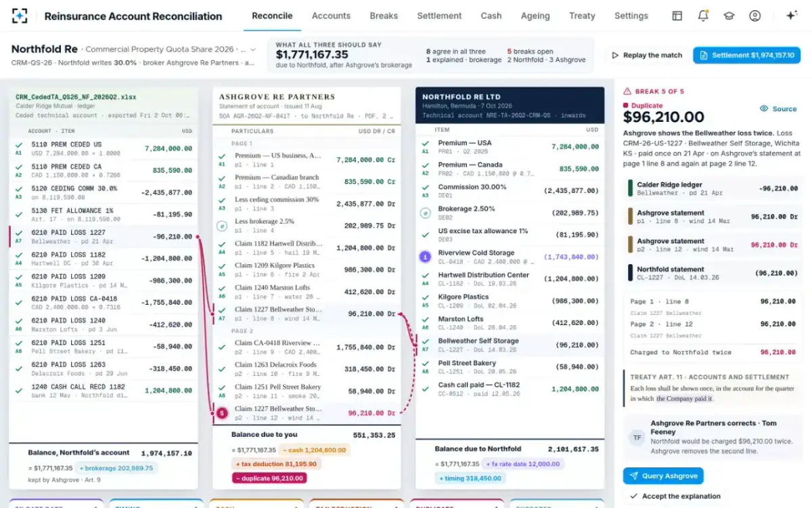Open the notifications bell
The width and height of the screenshot is (812, 508).
click(x=703, y=16)
